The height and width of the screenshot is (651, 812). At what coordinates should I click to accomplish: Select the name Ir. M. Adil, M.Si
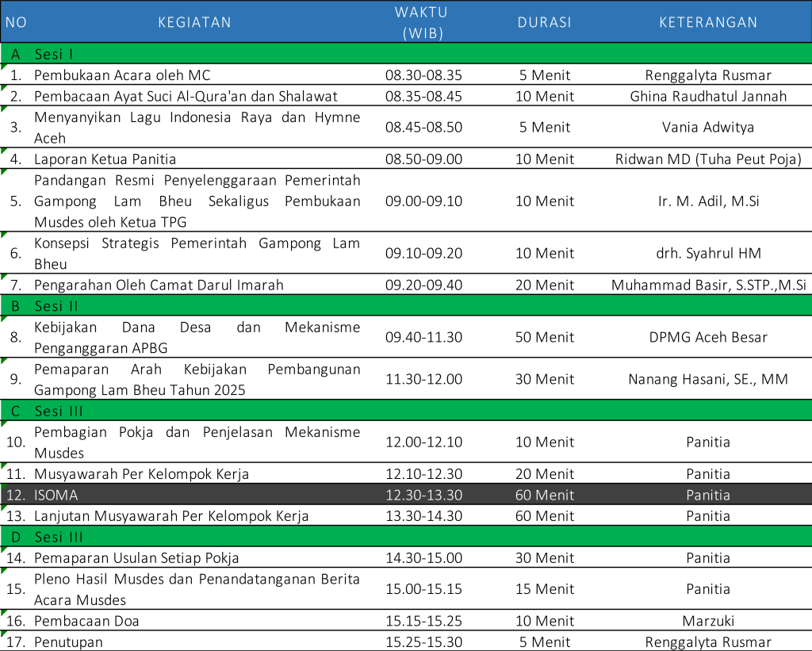tap(708, 201)
